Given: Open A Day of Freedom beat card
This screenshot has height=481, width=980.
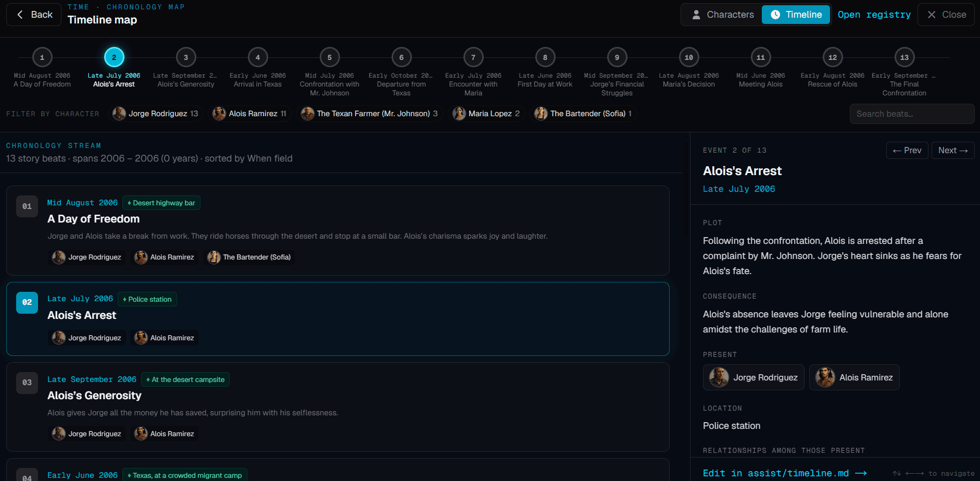Looking at the screenshot, I should (x=338, y=230).
